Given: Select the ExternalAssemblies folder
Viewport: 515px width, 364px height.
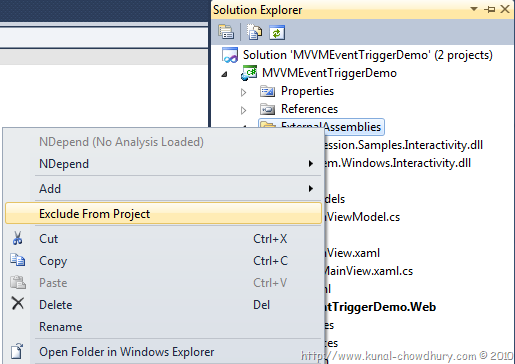Looking at the screenshot, I should click(321, 127).
